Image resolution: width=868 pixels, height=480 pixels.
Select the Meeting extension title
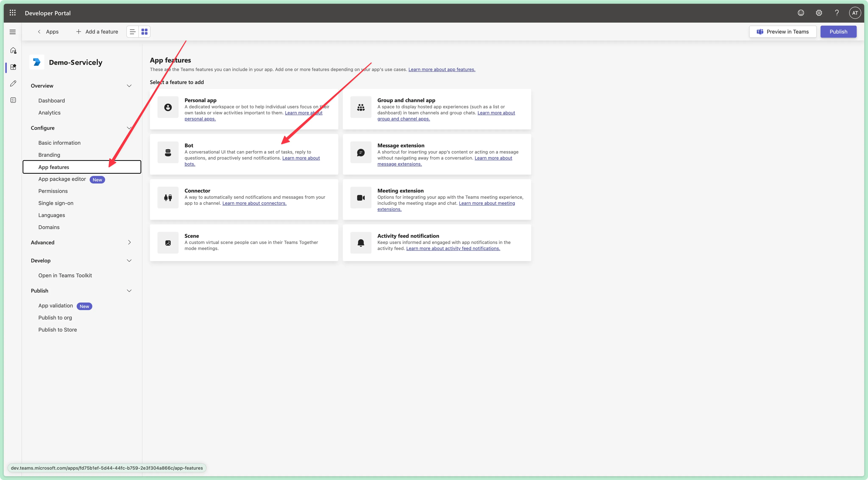401,191
